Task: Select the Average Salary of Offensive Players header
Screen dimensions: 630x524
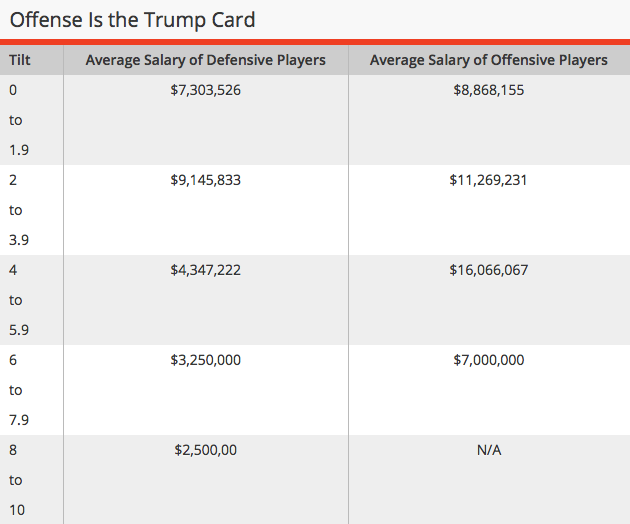Action: tap(488, 60)
